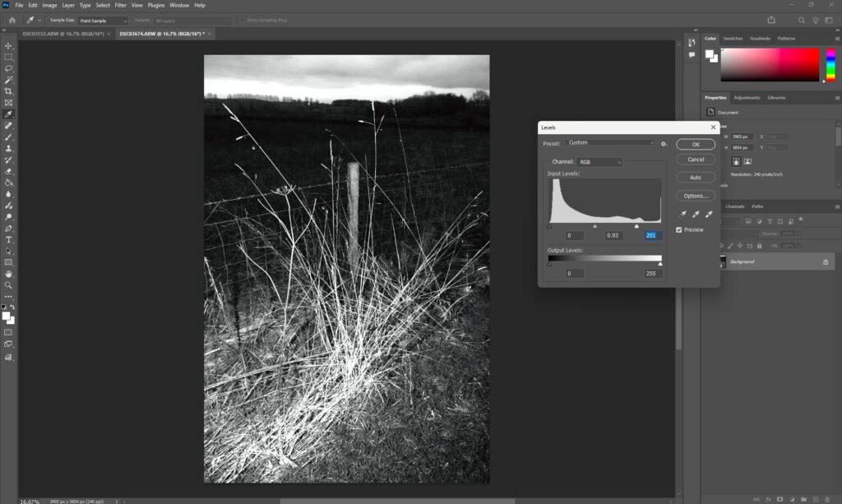Open the Filter menu
Image resolution: width=842 pixels, height=504 pixels.
pyautogui.click(x=120, y=5)
